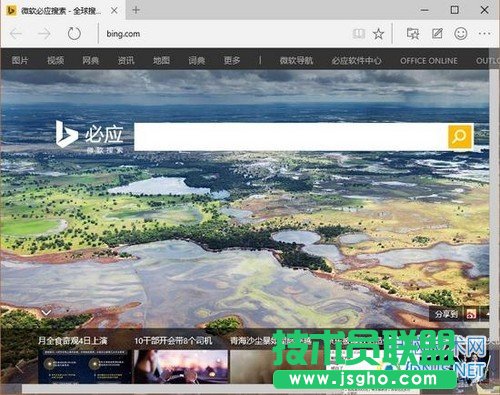Open 地图 in the Bing nav bar
The width and height of the screenshot is (500, 395).
coord(161,60)
